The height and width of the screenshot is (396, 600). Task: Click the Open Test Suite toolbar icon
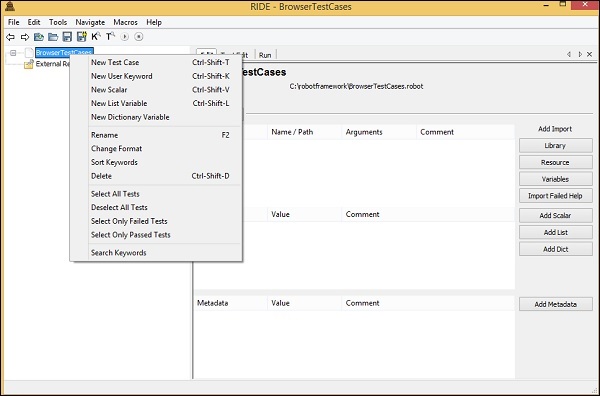point(39,37)
